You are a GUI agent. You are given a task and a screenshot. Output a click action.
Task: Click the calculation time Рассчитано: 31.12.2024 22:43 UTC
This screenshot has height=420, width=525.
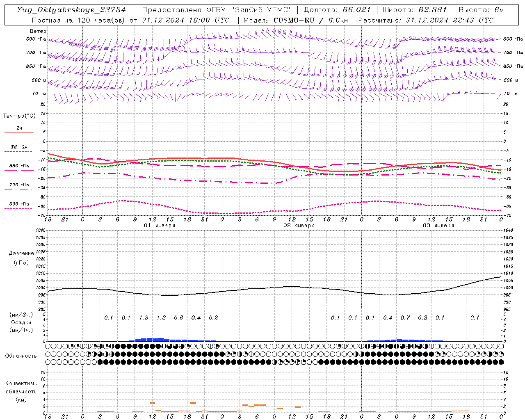pos(426,20)
